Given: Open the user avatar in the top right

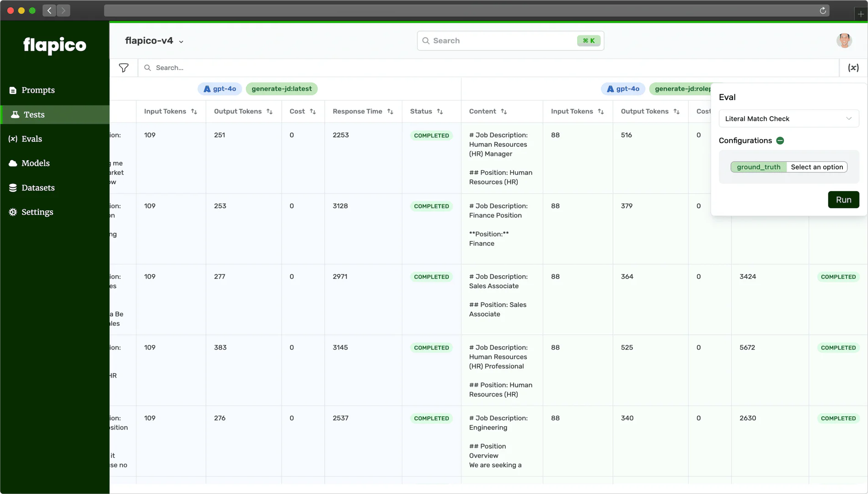Looking at the screenshot, I should point(844,41).
